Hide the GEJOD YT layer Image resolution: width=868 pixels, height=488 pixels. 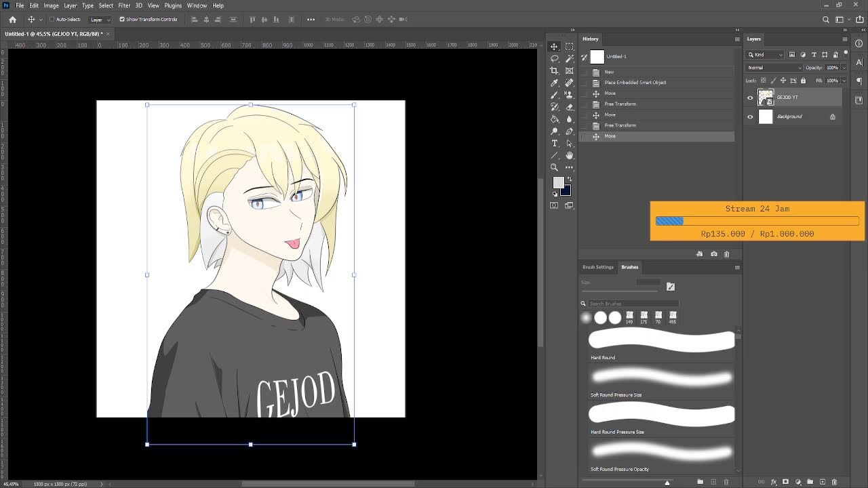coord(750,98)
